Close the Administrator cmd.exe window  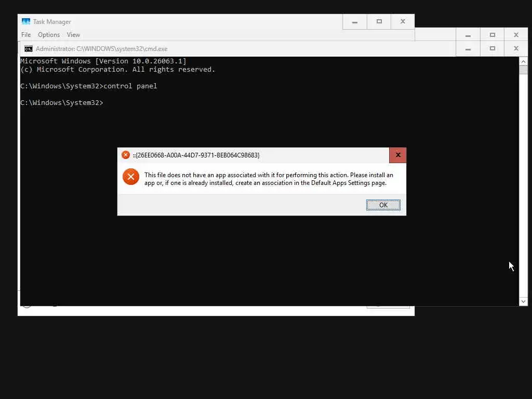click(x=516, y=49)
